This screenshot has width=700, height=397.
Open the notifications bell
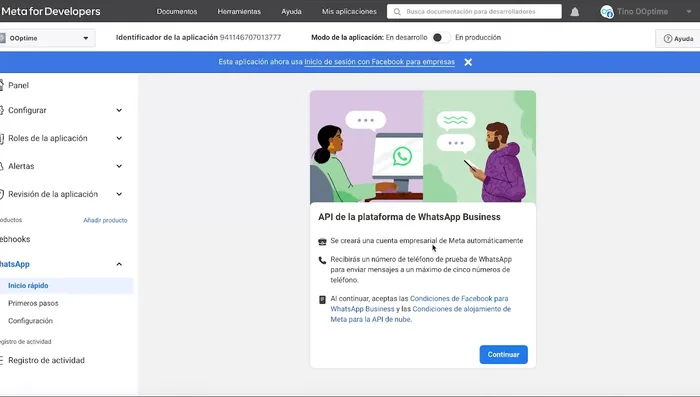click(x=575, y=12)
